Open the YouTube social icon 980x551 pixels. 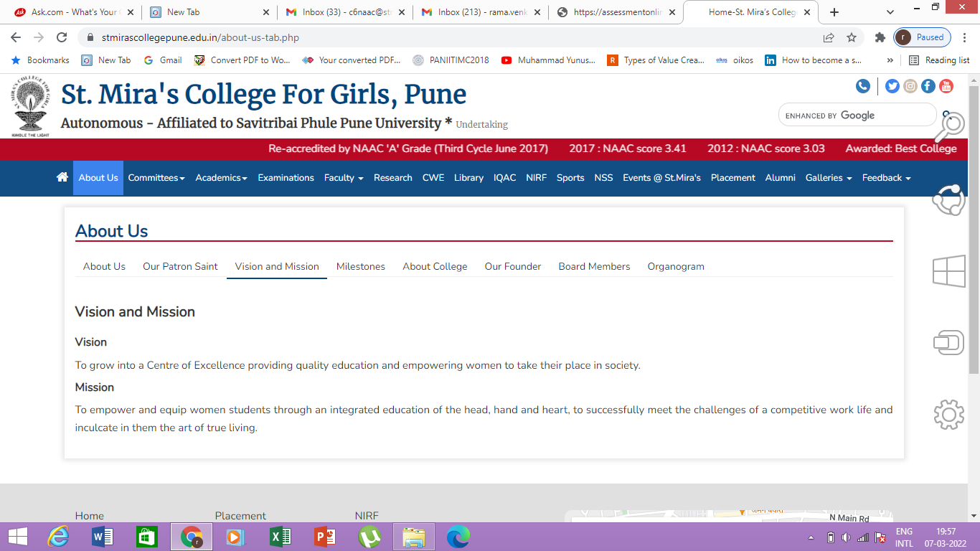click(946, 86)
